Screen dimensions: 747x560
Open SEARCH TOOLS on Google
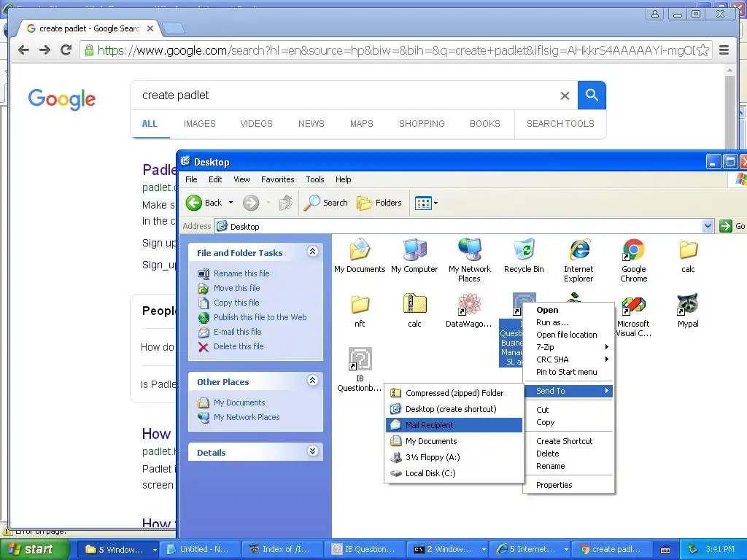click(560, 124)
